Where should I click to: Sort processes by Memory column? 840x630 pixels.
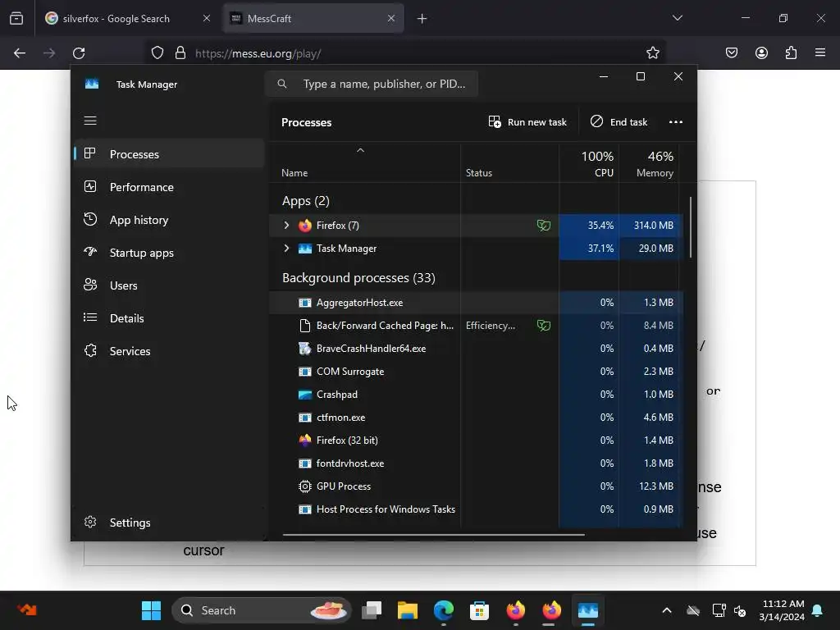(x=650, y=164)
